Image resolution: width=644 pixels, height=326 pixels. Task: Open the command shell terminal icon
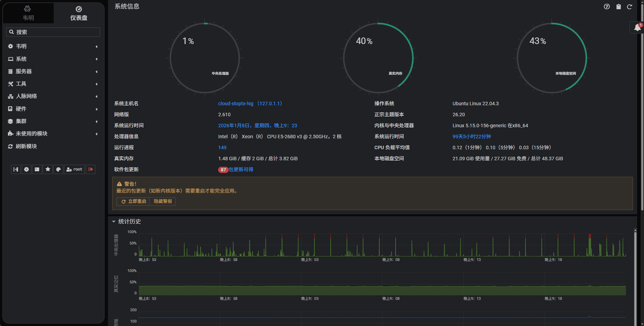[37, 169]
